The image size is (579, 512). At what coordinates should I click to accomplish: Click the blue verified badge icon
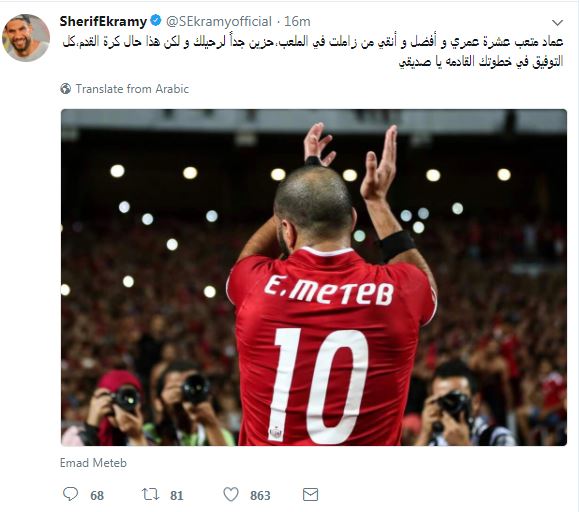(x=156, y=21)
